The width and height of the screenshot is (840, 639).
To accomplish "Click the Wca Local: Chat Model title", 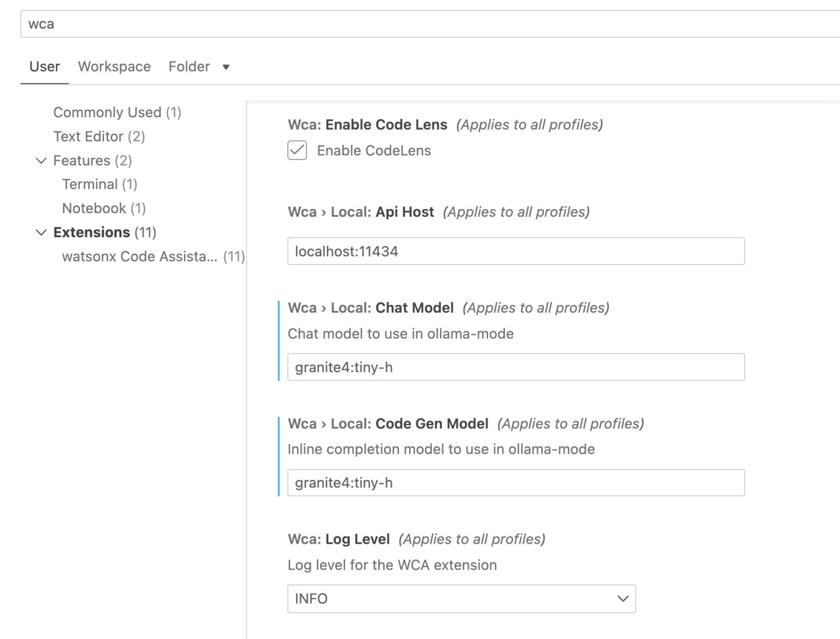I will tap(371, 308).
